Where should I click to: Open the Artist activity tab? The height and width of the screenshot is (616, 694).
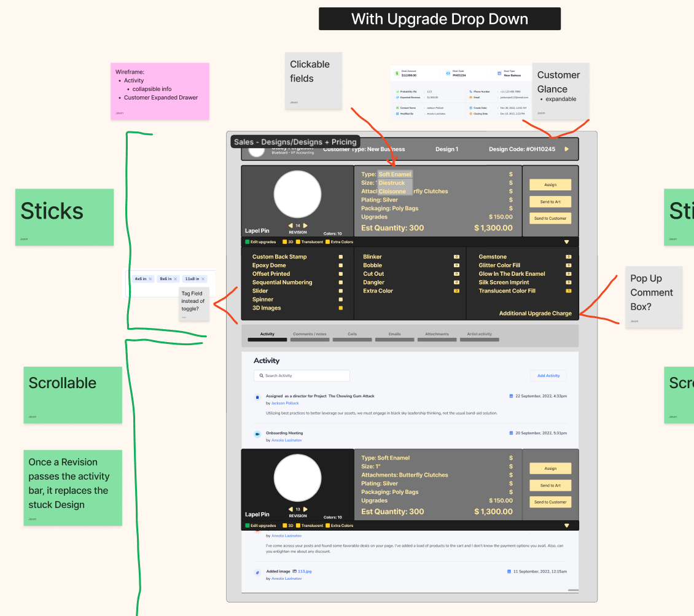coord(480,337)
